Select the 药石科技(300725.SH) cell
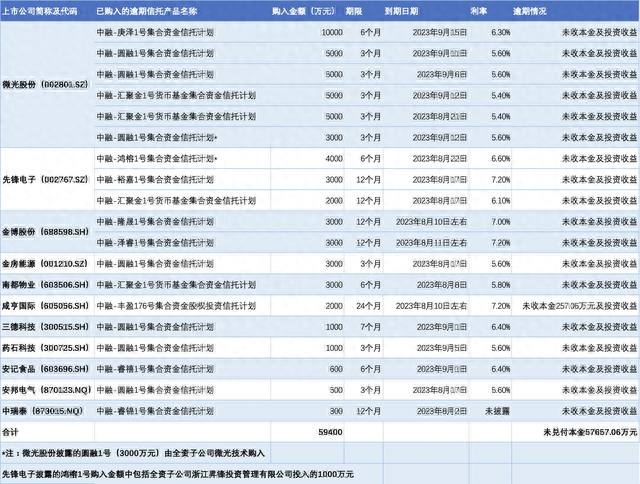The image size is (640, 484). [x=45, y=348]
